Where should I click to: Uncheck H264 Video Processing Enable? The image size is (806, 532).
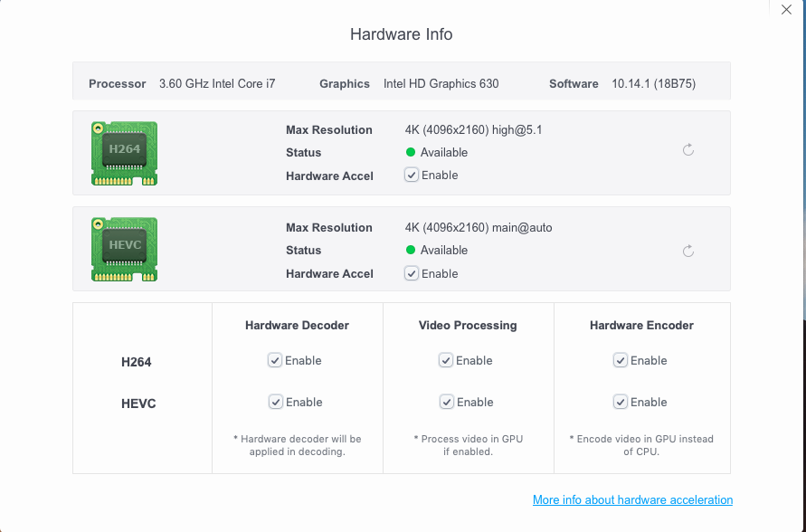(x=446, y=360)
